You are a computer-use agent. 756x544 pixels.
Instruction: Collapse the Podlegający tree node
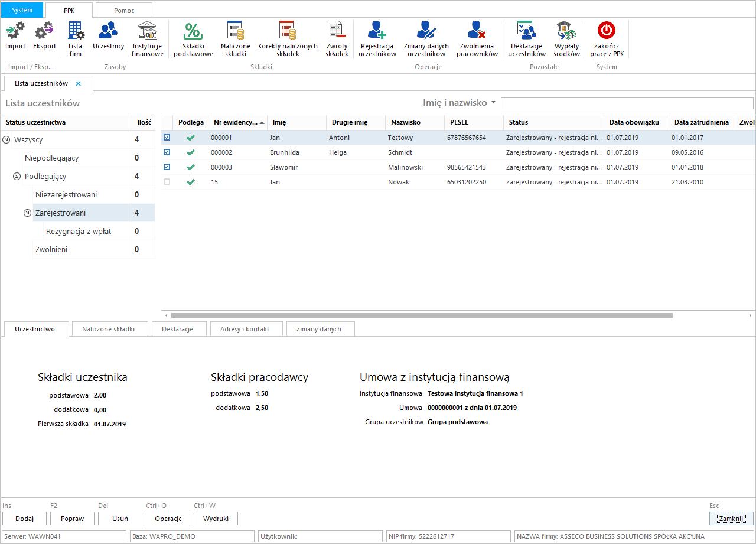click(17, 177)
